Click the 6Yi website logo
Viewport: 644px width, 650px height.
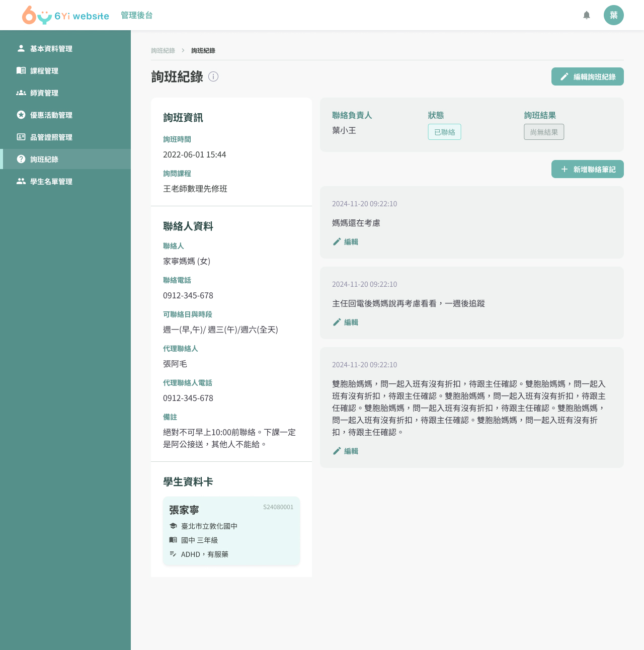(x=65, y=15)
